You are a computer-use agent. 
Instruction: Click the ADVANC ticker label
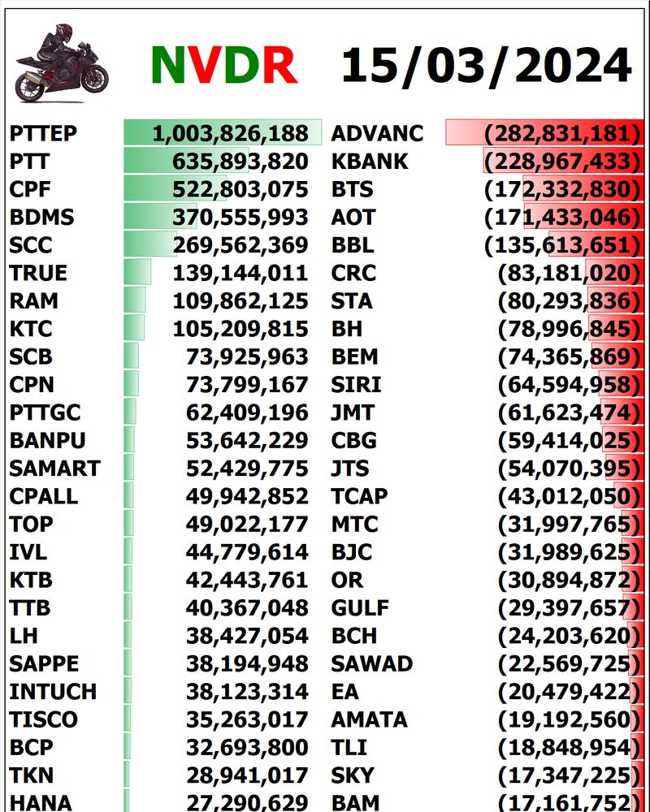(377, 133)
